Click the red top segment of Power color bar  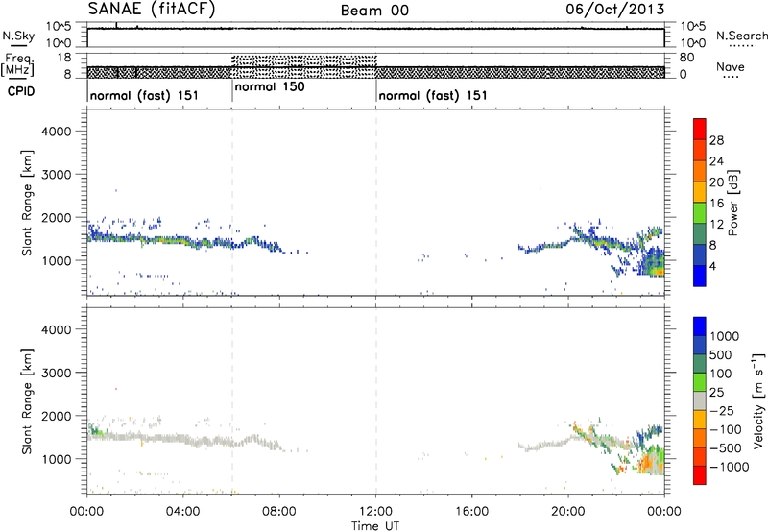[700, 129]
